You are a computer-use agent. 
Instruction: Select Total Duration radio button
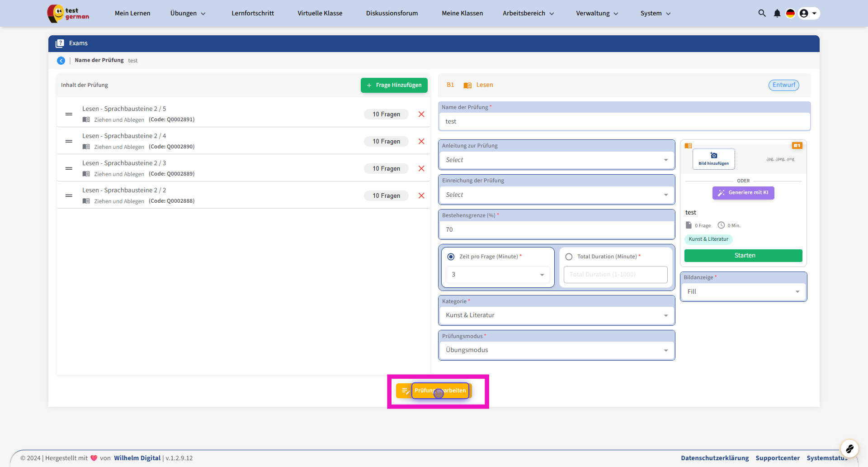569,257
